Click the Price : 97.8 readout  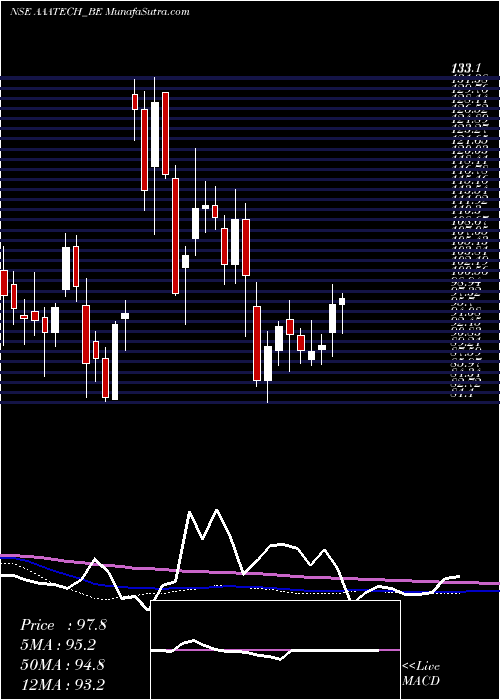[x=63, y=625]
